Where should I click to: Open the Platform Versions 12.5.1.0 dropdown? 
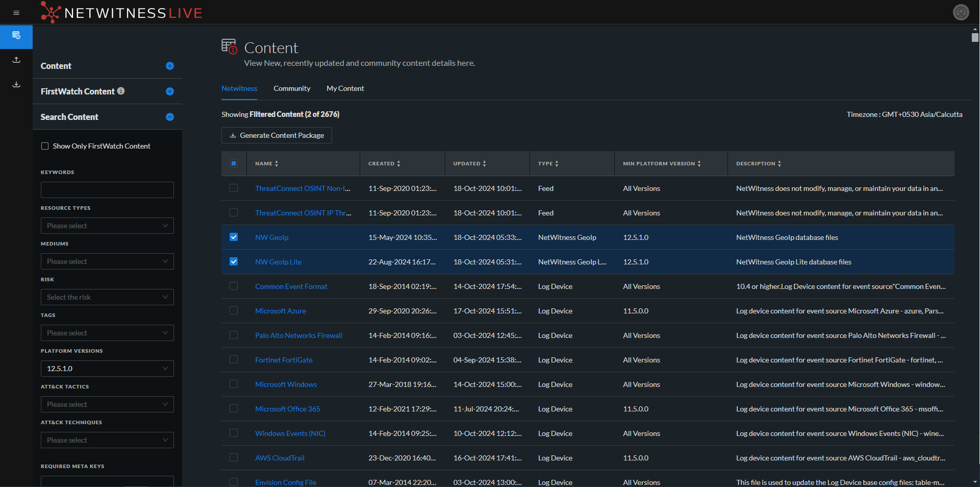tap(107, 369)
